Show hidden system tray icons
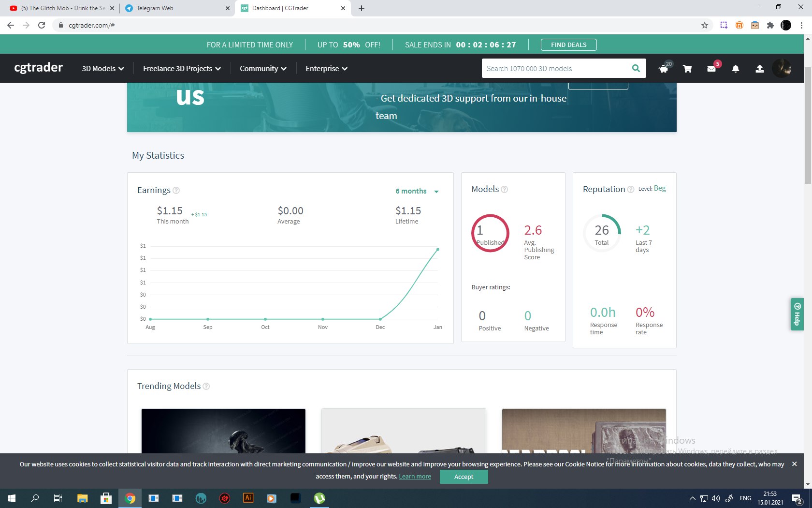 click(692, 498)
